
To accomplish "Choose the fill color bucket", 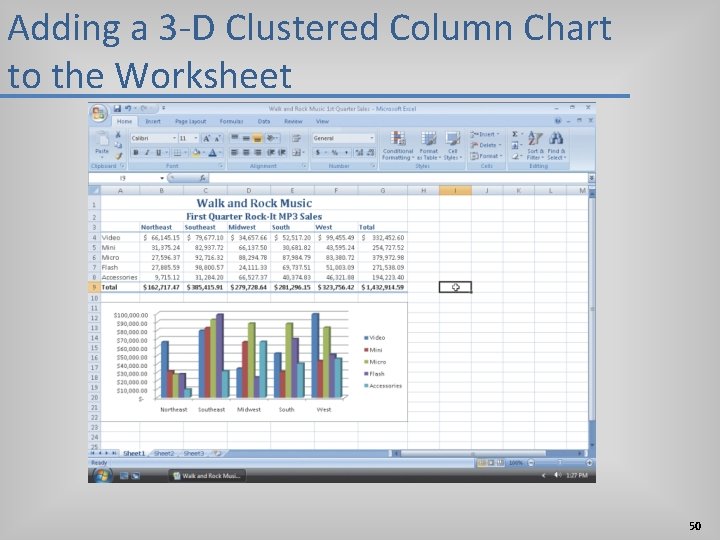I will pyautogui.click(x=196, y=153).
